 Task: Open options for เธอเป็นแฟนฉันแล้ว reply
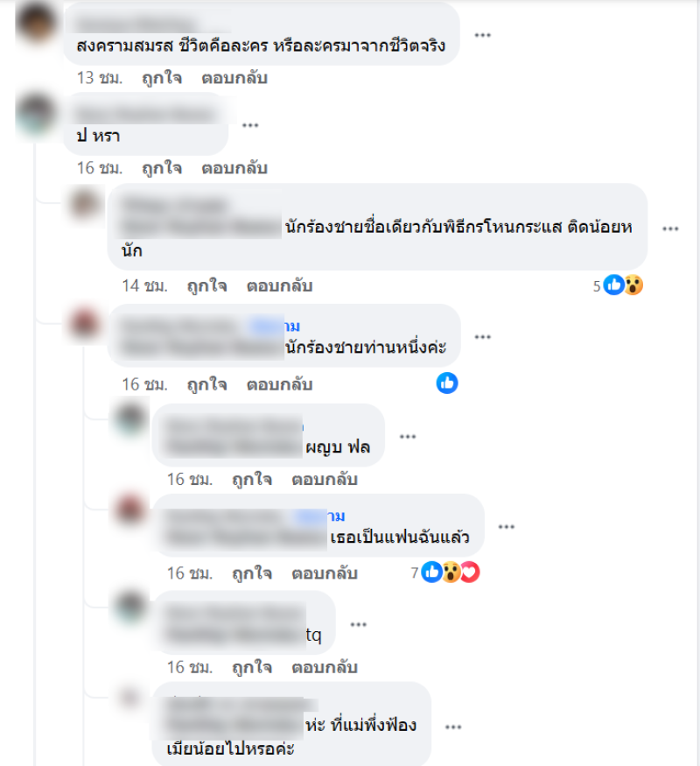point(507,526)
